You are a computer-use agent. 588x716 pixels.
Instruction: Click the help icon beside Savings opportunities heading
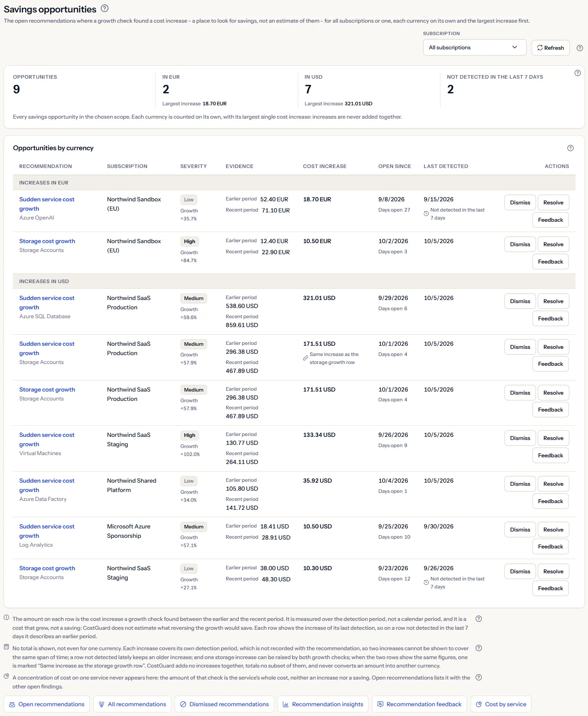point(104,8)
